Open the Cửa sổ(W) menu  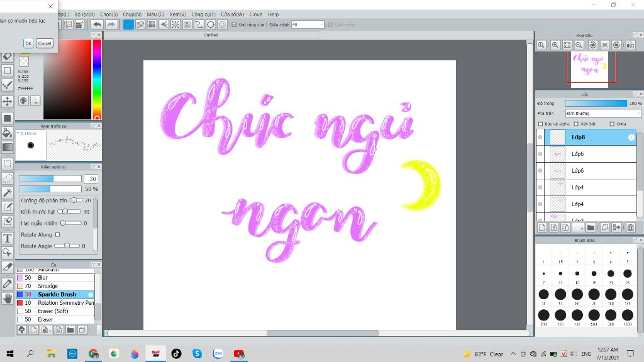click(x=233, y=14)
